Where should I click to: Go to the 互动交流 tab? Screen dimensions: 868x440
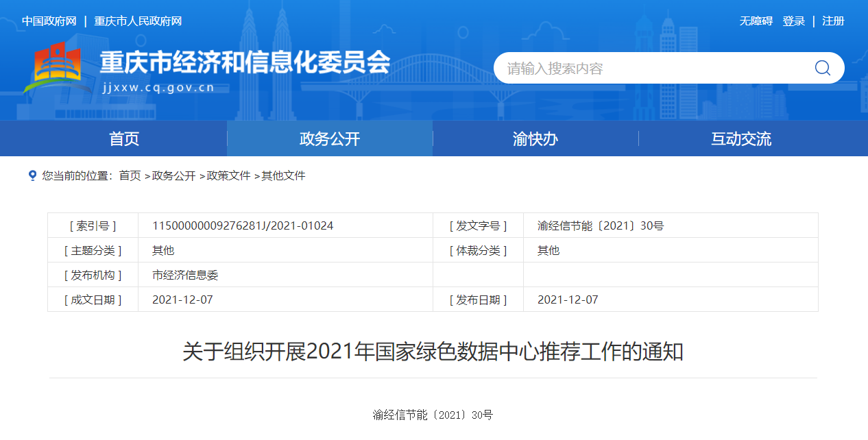[x=740, y=139]
